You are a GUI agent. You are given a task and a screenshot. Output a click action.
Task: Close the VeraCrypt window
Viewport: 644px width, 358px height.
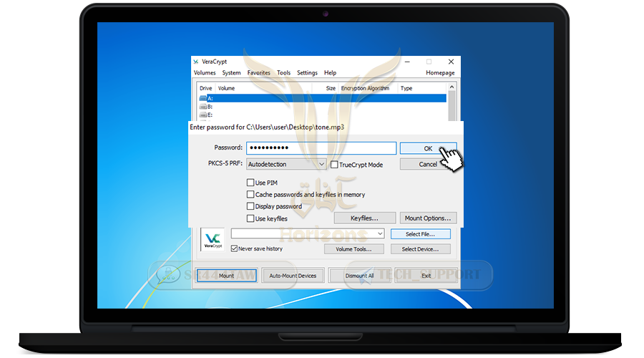[451, 62]
